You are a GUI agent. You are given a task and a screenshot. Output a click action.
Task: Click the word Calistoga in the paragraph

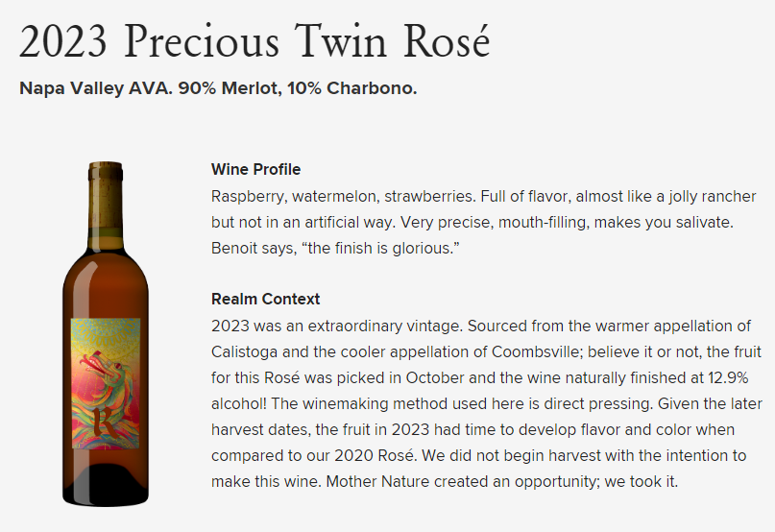pyautogui.click(x=244, y=352)
